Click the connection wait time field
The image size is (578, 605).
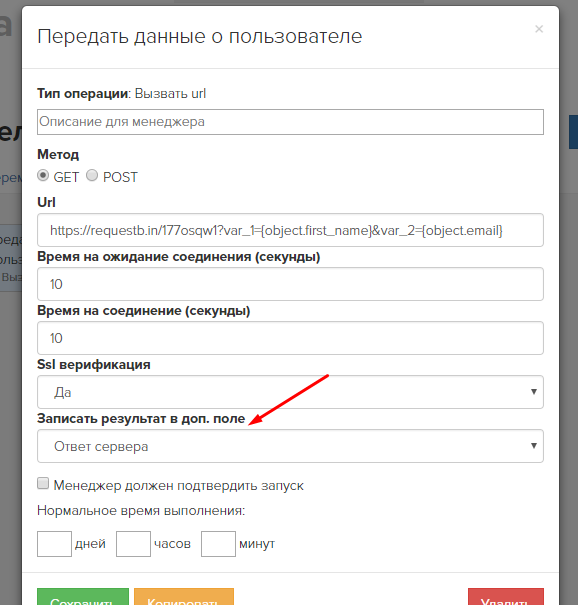coord(290,284)
